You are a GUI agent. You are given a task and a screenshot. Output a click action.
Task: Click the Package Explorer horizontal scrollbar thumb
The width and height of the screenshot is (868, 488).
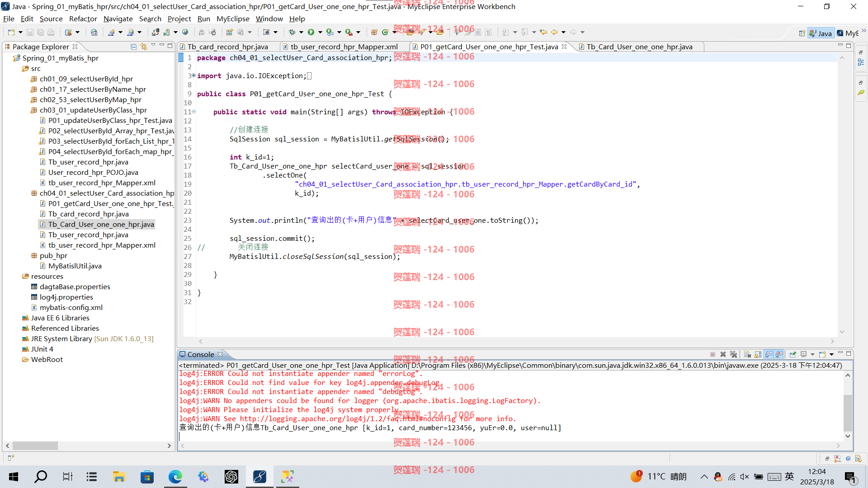35,446
